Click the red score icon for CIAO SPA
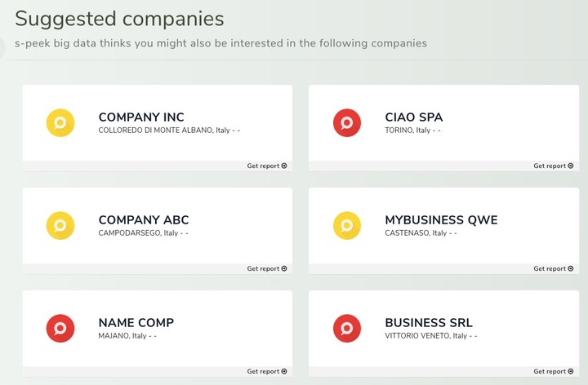This screenshot has height=385, width=588. [347, 123]
